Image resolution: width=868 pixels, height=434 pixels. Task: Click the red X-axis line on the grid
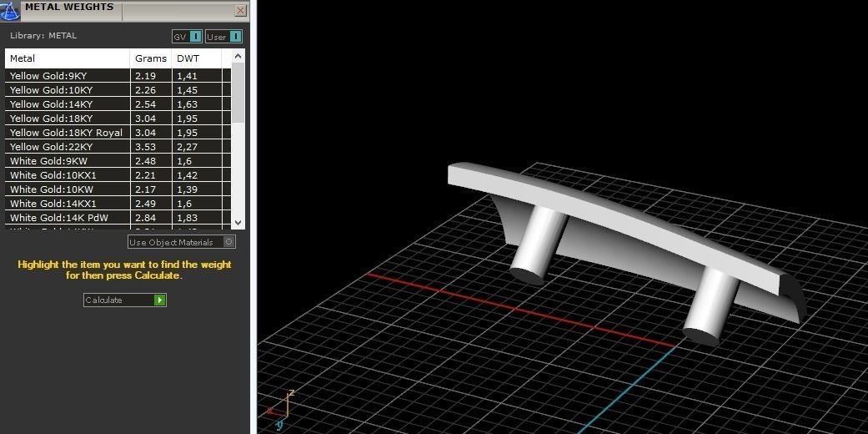(520, 310)
